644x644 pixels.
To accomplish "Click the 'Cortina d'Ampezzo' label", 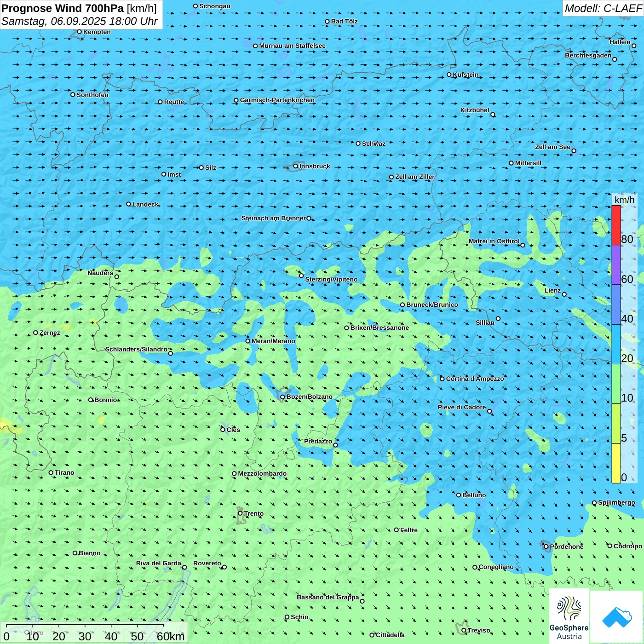I will point(475,379).
